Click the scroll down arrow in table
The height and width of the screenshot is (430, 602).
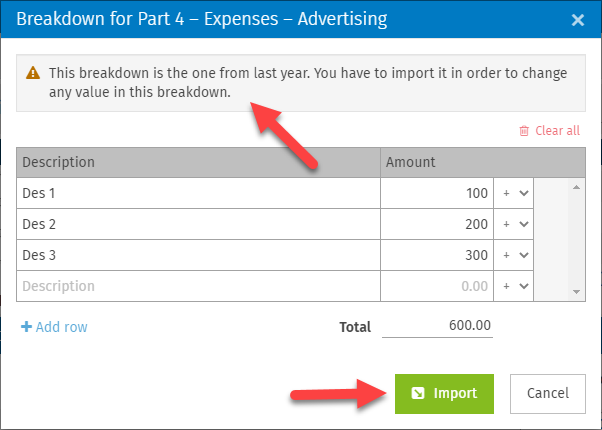(576, 292)
